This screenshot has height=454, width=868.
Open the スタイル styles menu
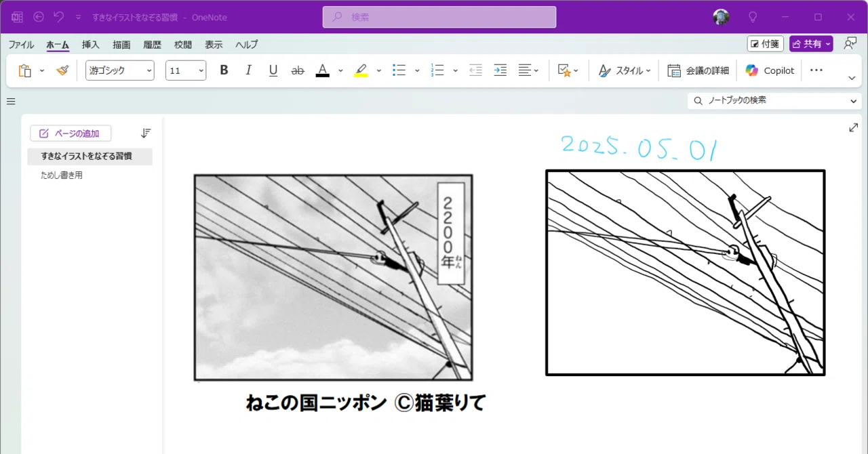point(625,70)
